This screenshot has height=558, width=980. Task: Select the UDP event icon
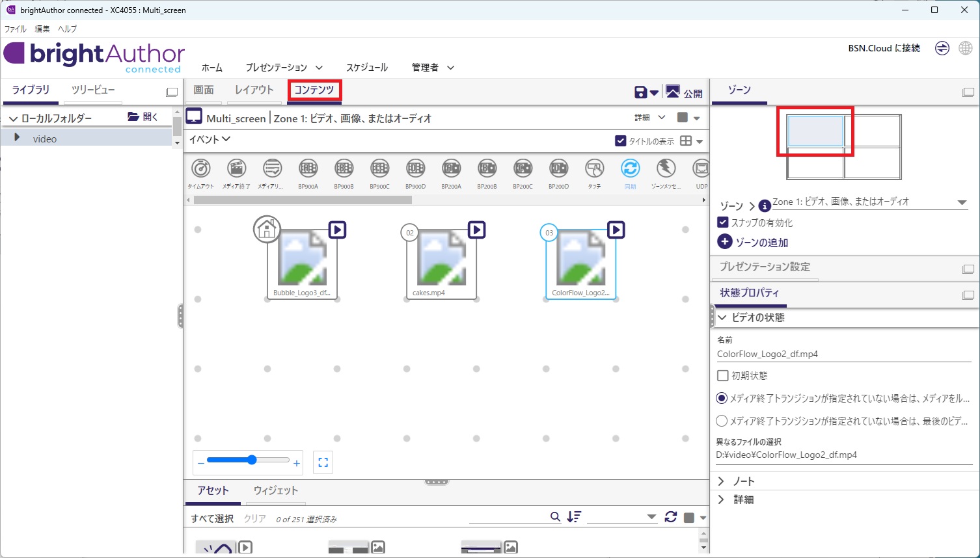[x=701, y=168]
